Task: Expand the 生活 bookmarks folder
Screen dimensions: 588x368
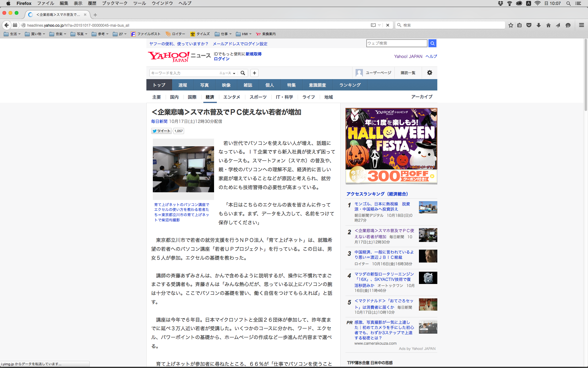Action: click(x=12, y=34)
